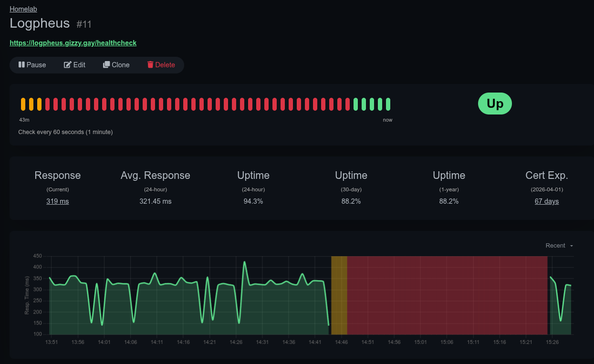Click the first orange pending heartbeat bar
Viewport: 594px width, 364px height.
(x=23, y=104)
